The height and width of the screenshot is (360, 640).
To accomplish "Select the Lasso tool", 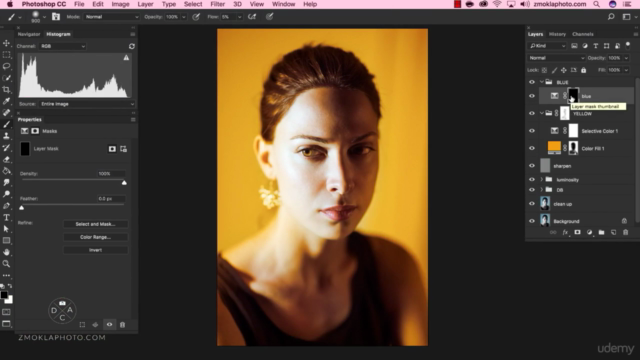I will coord(6,66).
